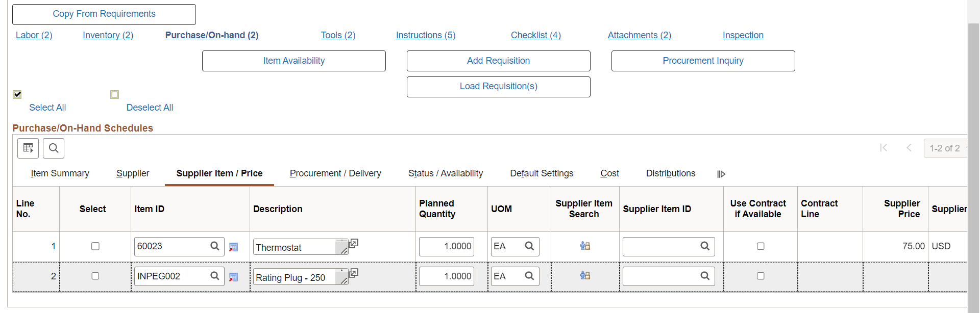Open the Status / Availability tab
Image resolution: width=980 pixels, height=313 pixels.
[445, 173]
